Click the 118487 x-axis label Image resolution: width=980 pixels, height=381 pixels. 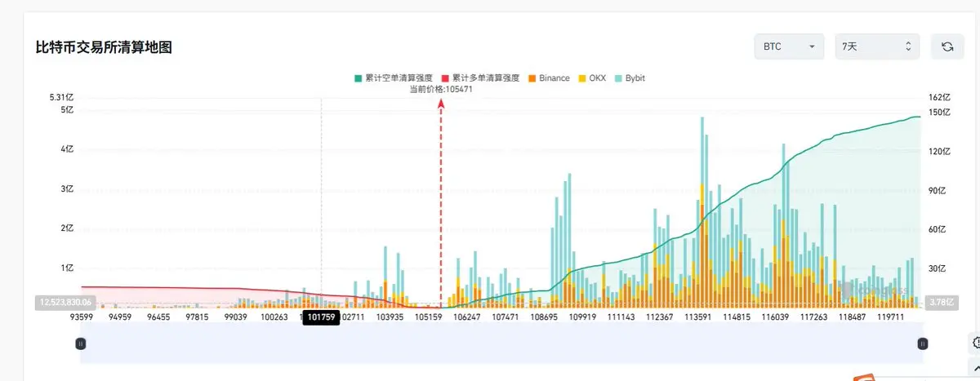(853, 317)
